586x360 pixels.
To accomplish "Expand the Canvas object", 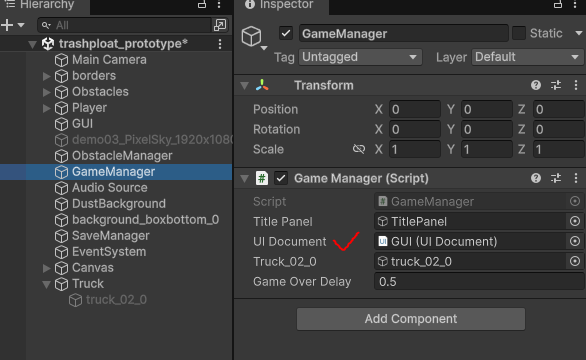I will point(46,268).
